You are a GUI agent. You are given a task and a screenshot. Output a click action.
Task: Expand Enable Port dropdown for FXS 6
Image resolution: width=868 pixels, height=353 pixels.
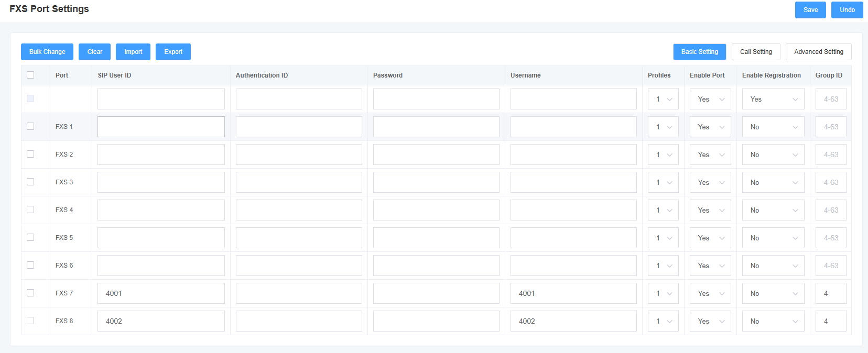click(x=710, y=266)
